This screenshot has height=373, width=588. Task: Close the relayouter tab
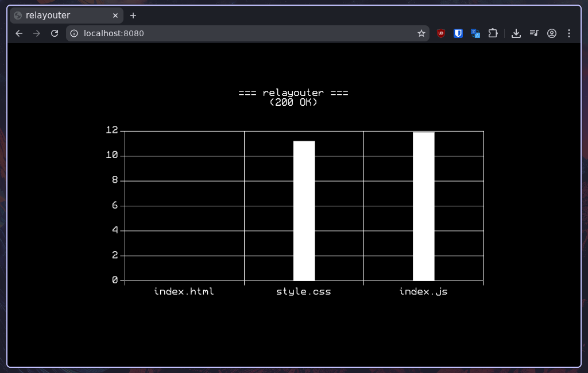[115, 16]
